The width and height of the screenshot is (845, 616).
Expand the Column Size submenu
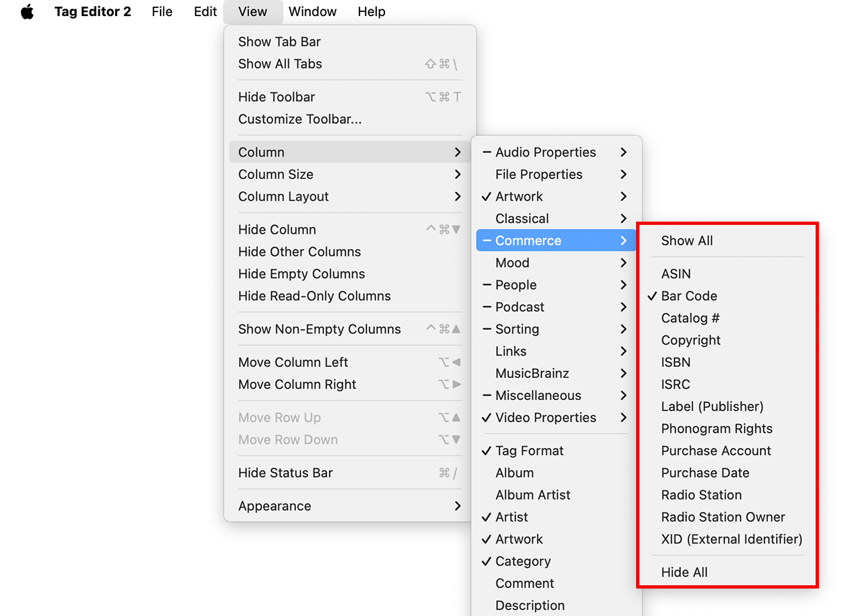click(x=350, y=174)
